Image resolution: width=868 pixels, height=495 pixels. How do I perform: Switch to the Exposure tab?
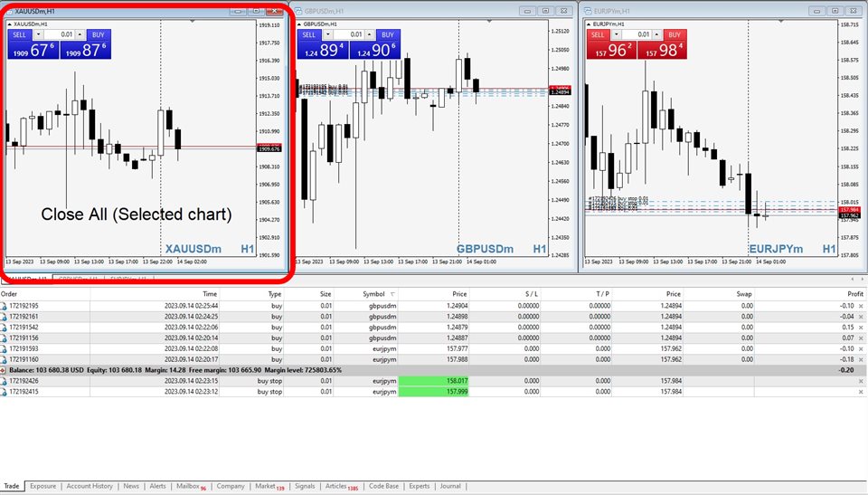click(42, 486)
